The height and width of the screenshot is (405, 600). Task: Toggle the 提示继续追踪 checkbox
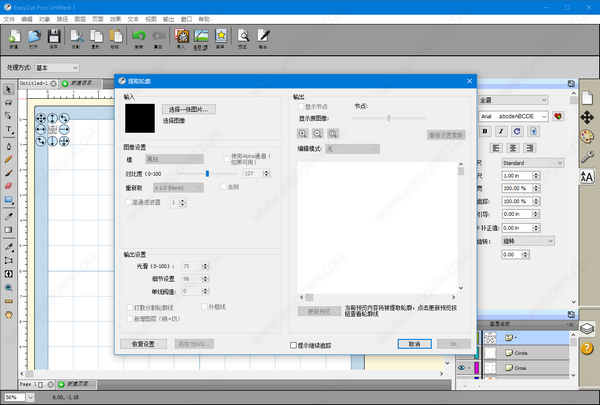(x=293, y=343)
